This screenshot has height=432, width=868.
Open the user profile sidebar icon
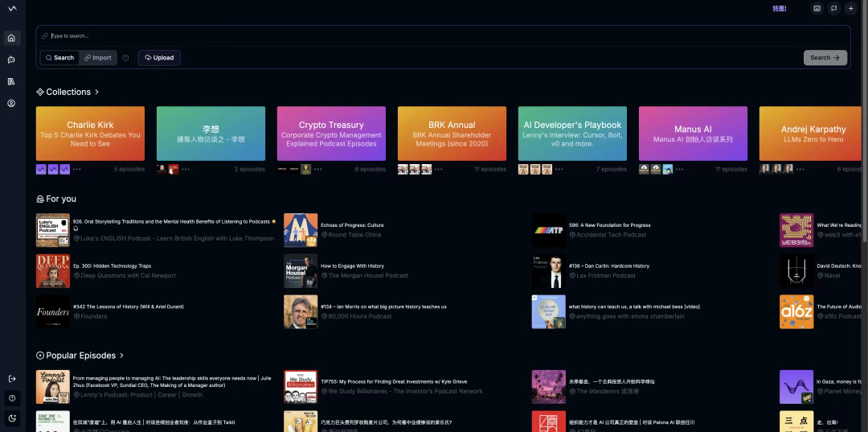pos(11,103)
